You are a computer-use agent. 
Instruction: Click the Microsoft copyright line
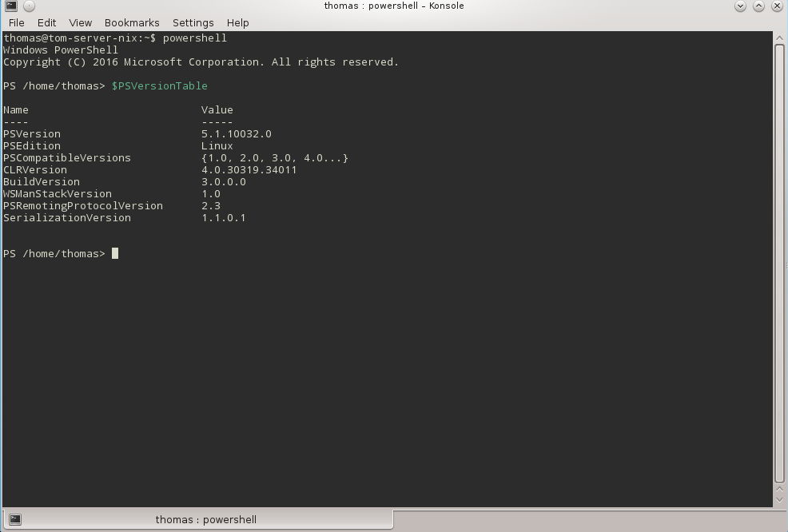(x=201, y=62)
